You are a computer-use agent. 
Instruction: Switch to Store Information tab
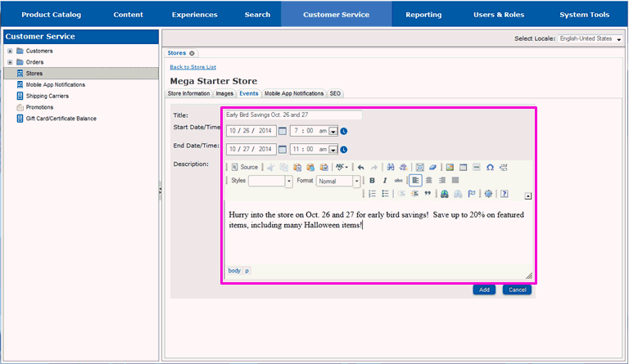click(188, 94)
